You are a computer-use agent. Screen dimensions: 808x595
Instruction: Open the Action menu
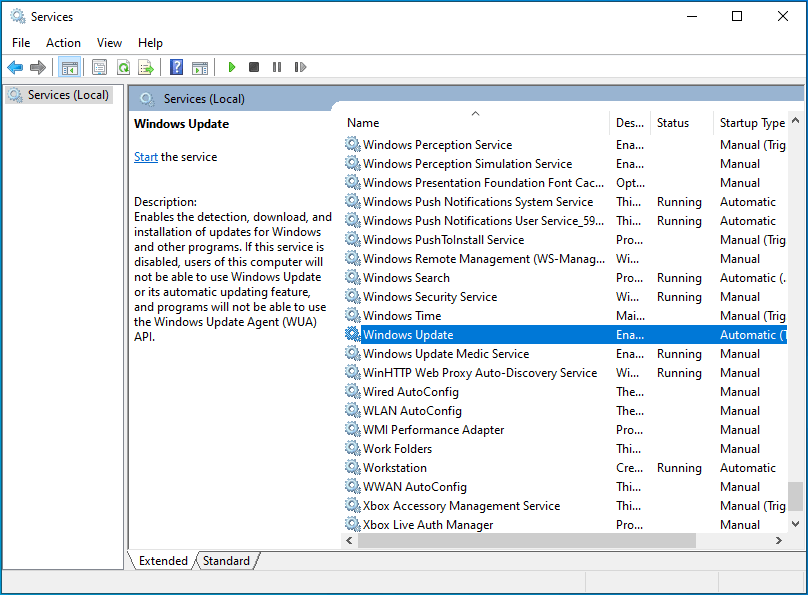pyautogui.click(x=63, y=43)
